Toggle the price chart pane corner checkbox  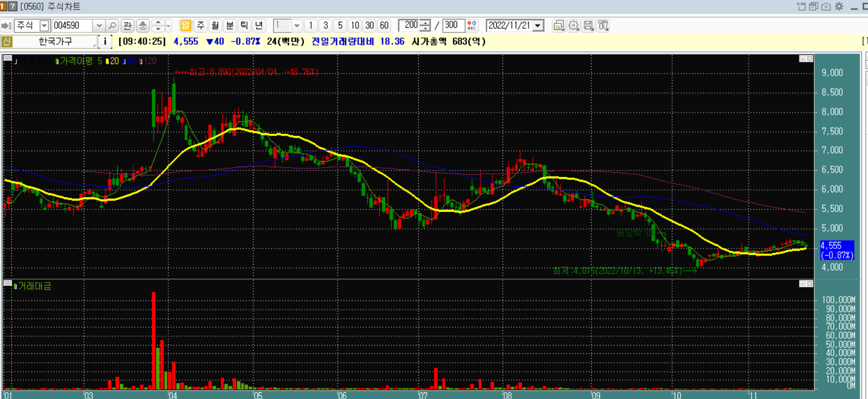(8, 58)
